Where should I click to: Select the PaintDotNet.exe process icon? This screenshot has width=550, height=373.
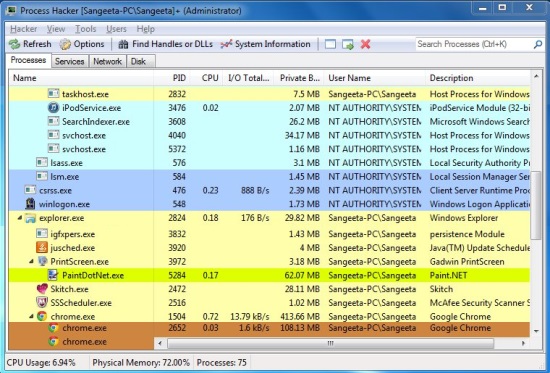pos(53,275)
